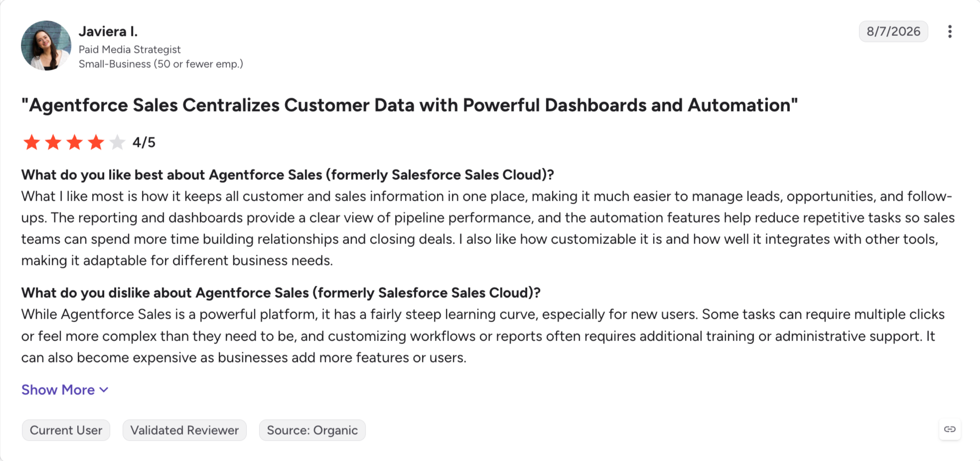The width and height of the screenshot is (980, 461).
Task: Click the 8/7/2026 date badge
Action: (x=893, y=31)
